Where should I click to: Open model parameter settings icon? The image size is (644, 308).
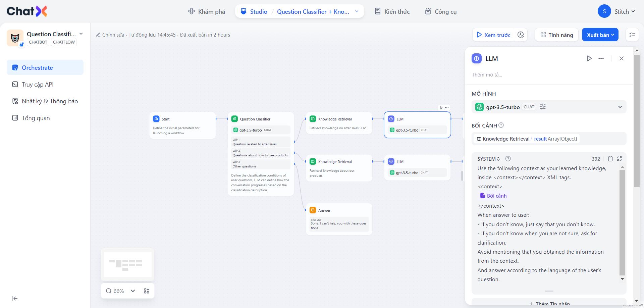click(x=543, y=107)
